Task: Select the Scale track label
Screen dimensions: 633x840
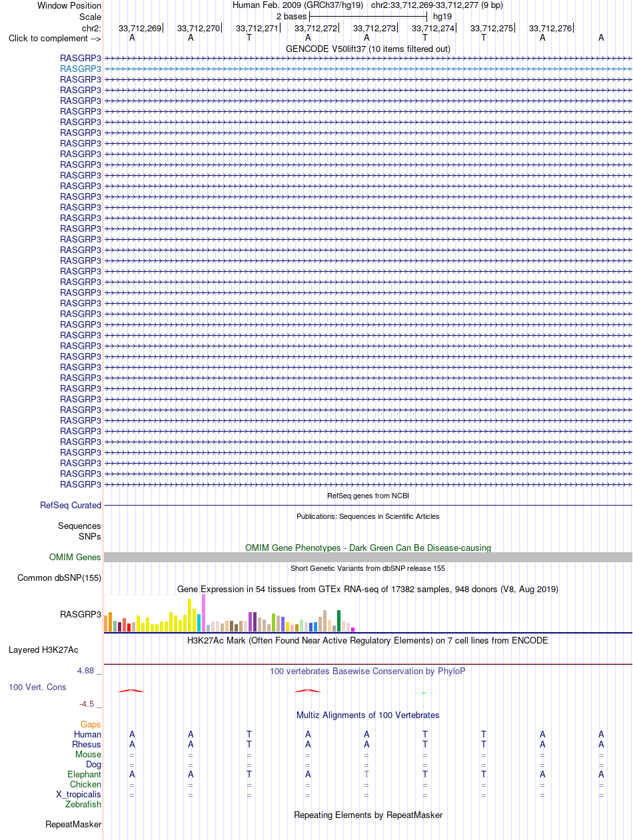Action: pos(90,17)
